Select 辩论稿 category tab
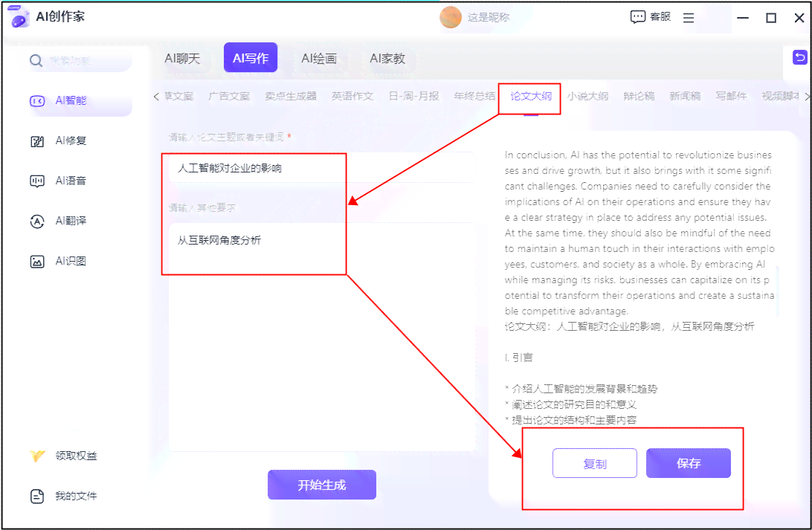812x530 pixels. pyautogui.click(x=639, y=97)
